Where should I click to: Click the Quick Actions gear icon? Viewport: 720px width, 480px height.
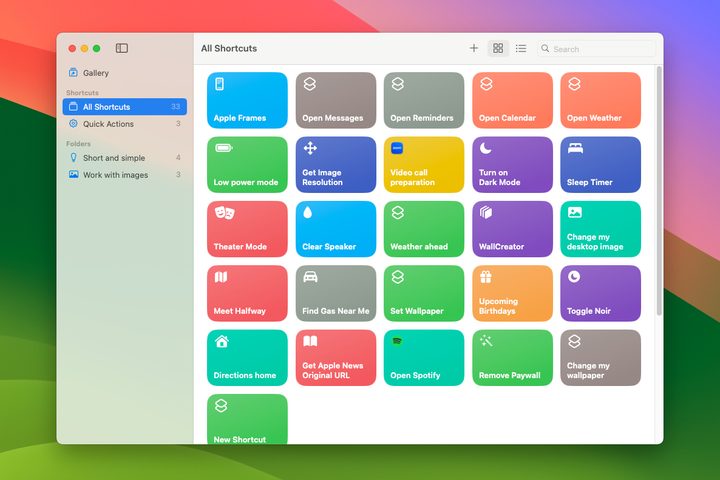point(73,123)
